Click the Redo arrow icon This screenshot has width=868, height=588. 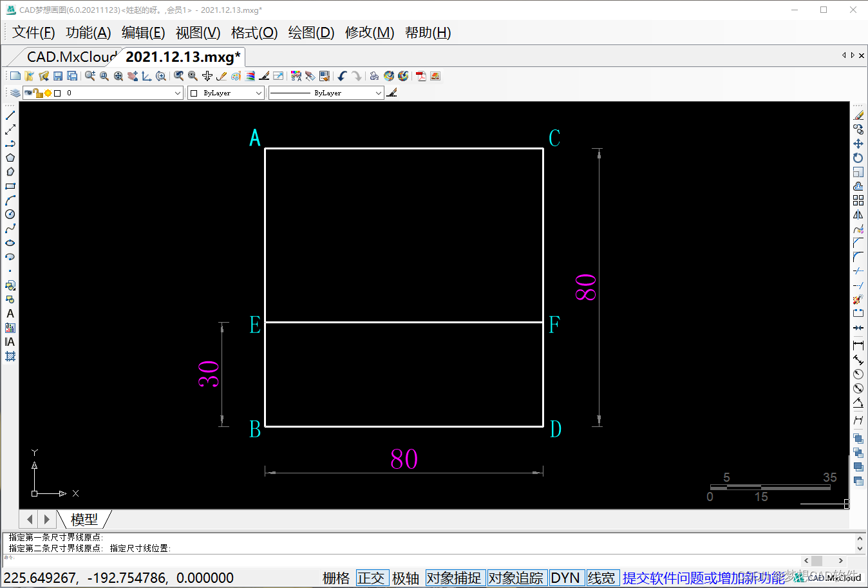[x=357, y=76]
